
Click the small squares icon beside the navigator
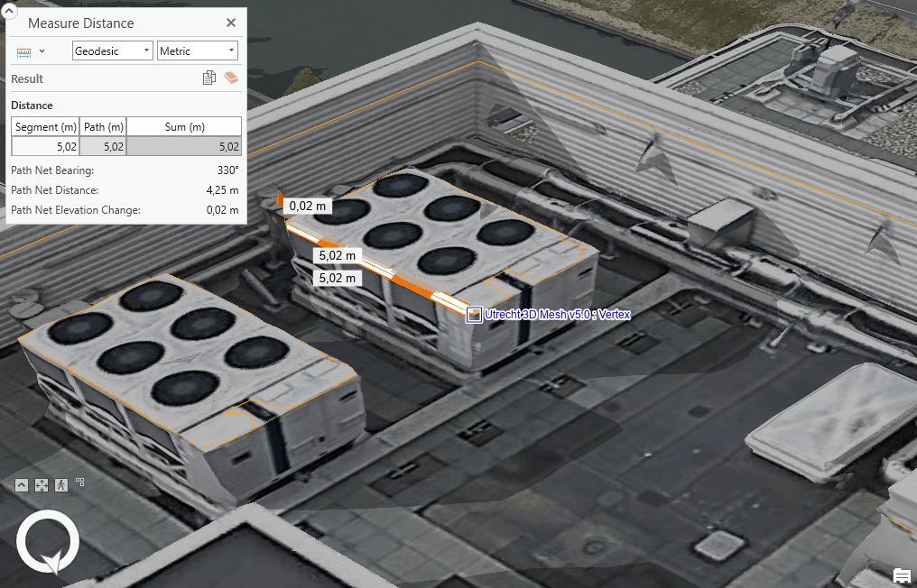click(x=79, y=482)
